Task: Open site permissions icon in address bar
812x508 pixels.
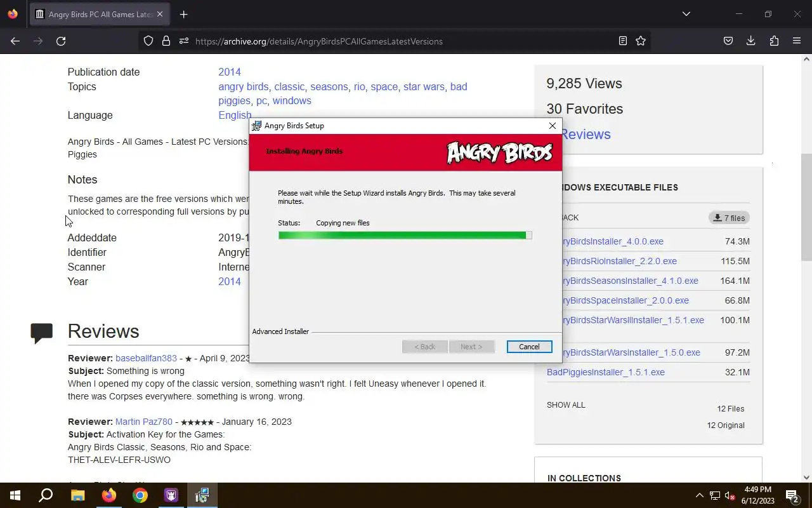Action: (x=184, y=41)
